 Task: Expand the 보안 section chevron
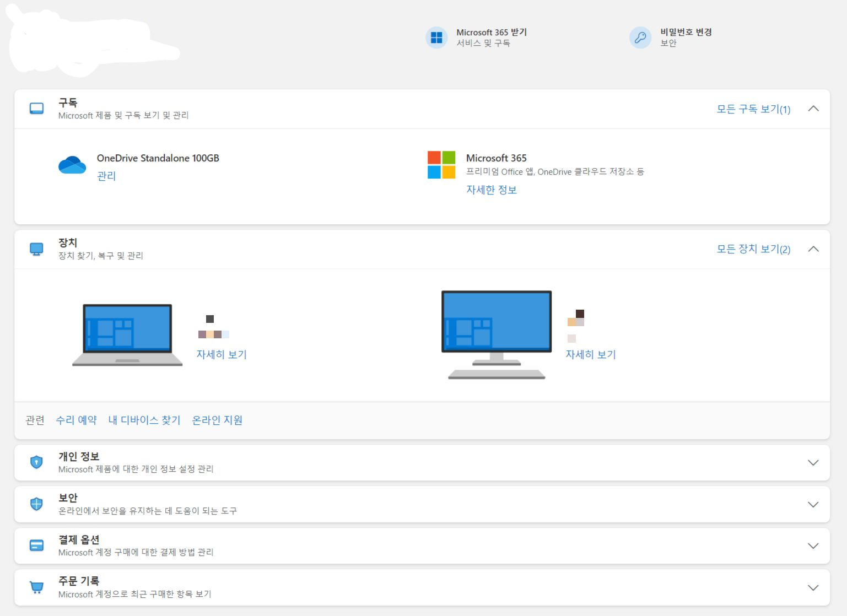coord(813,505)
